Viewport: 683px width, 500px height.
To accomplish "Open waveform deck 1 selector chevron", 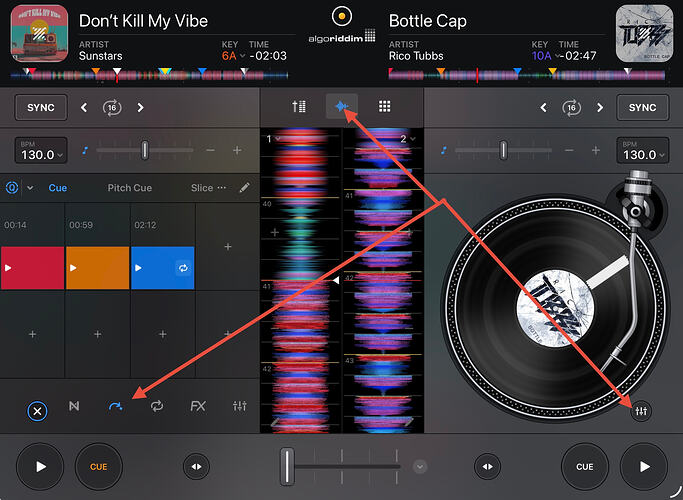I will pos(277,139).
